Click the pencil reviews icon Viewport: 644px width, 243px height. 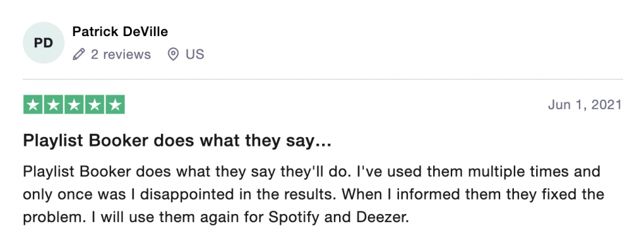coord(78,54)
